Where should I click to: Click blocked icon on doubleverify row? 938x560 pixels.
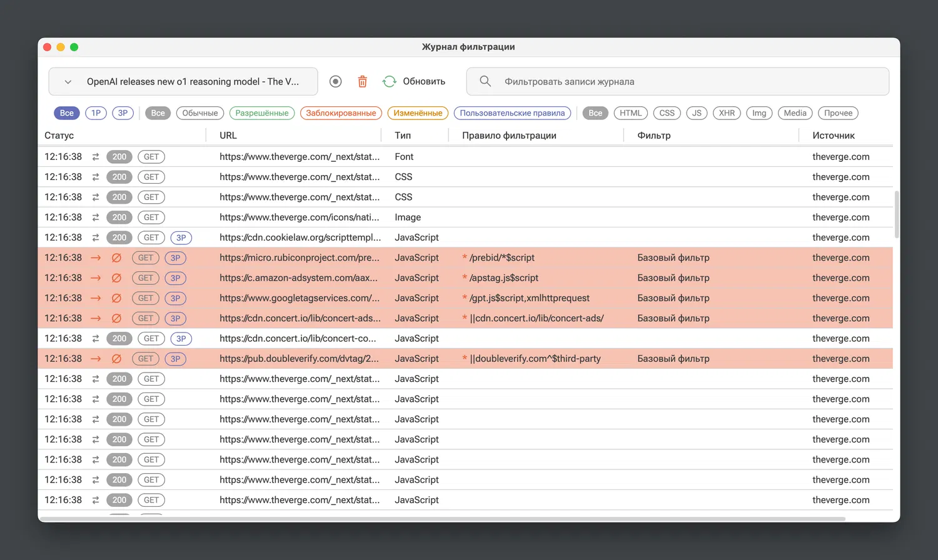116,359
